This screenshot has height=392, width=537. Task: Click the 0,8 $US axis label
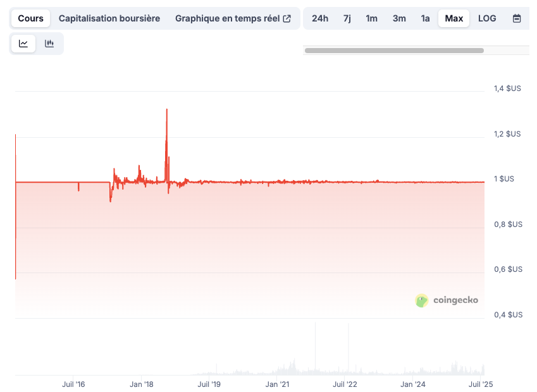(509, 224)
